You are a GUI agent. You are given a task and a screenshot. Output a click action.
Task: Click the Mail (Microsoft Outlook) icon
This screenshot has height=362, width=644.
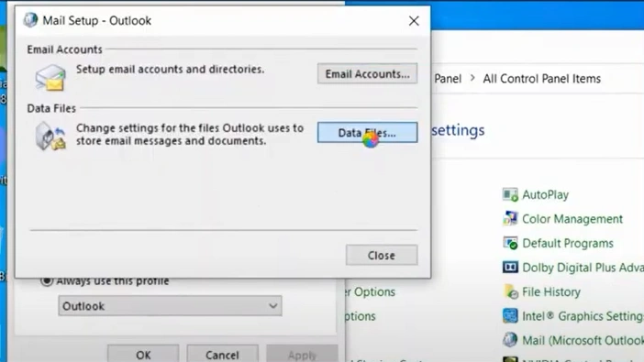point(510,340)
